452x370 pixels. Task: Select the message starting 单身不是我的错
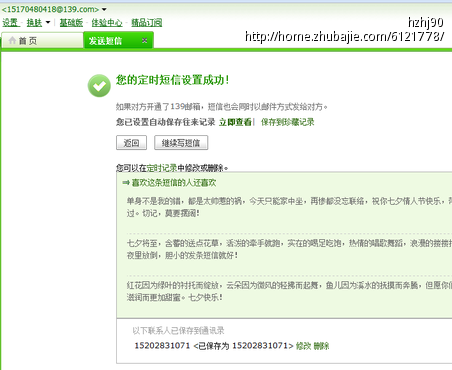pos(289,207)
